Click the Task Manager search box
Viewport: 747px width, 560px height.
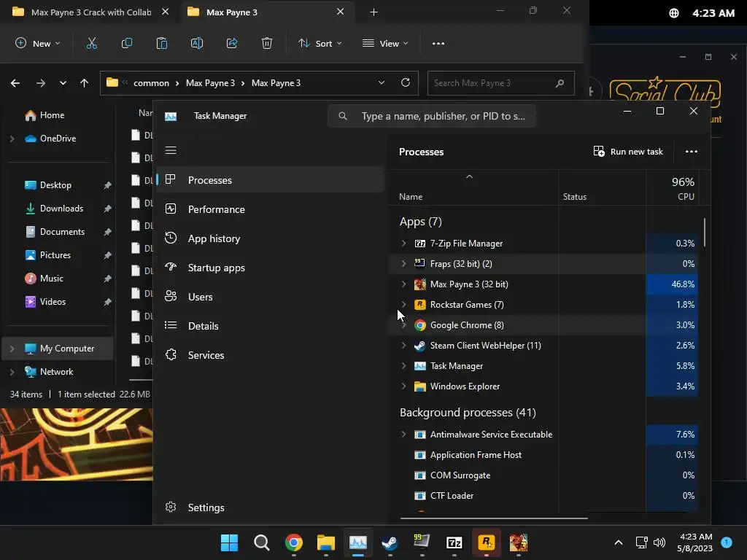pos(432,116)
